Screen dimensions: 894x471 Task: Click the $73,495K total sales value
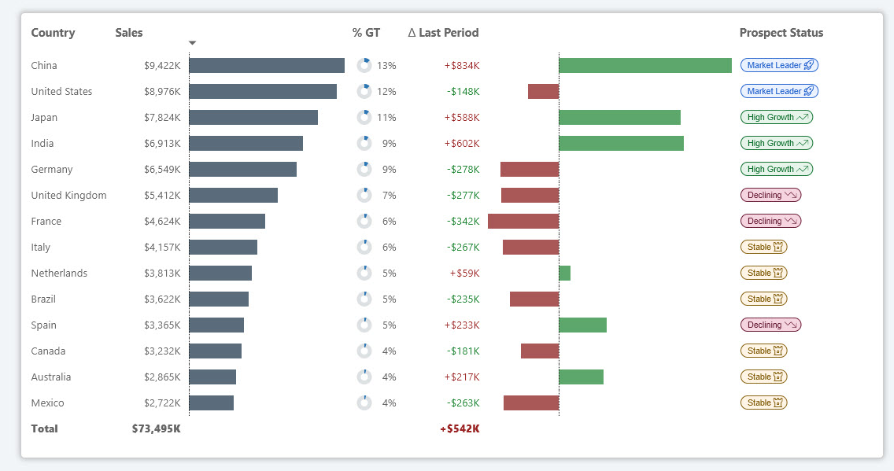156,429
